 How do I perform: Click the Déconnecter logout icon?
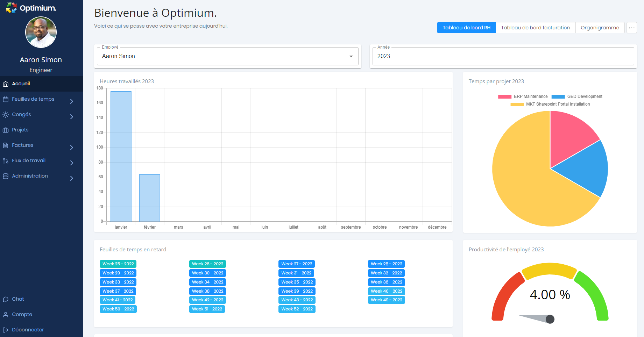coord(6,330)
